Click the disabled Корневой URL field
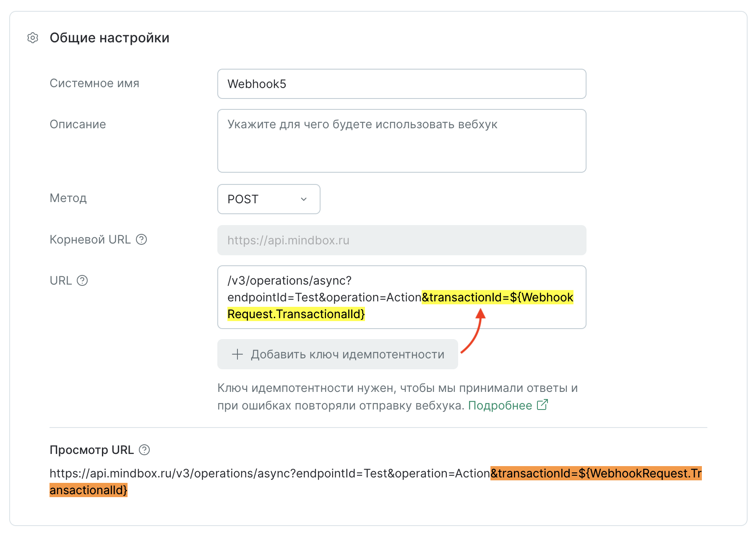Screen dimensions: 756x534 402,240
